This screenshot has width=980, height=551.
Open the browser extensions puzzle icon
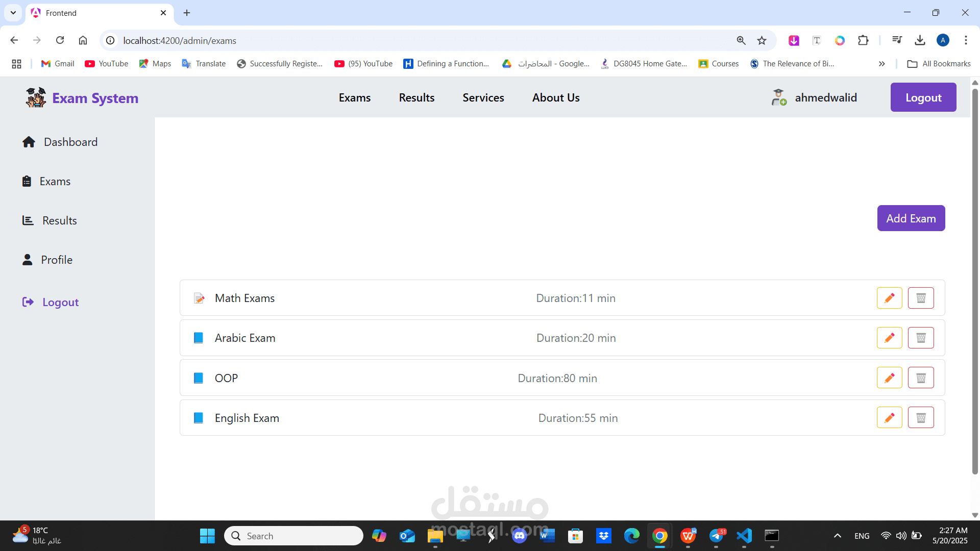click(x=863, y=40)
